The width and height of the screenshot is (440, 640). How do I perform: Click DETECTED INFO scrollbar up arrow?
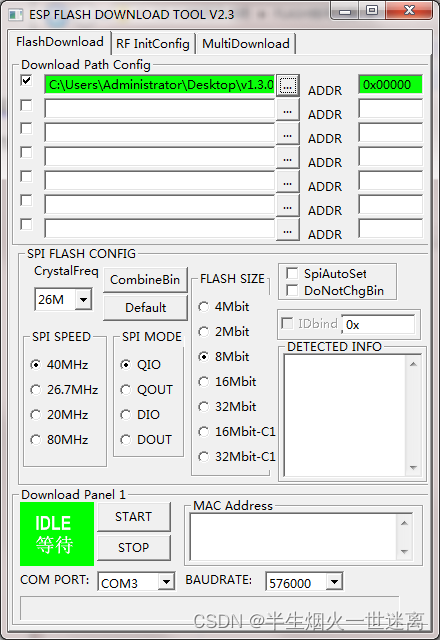[413, 364]
